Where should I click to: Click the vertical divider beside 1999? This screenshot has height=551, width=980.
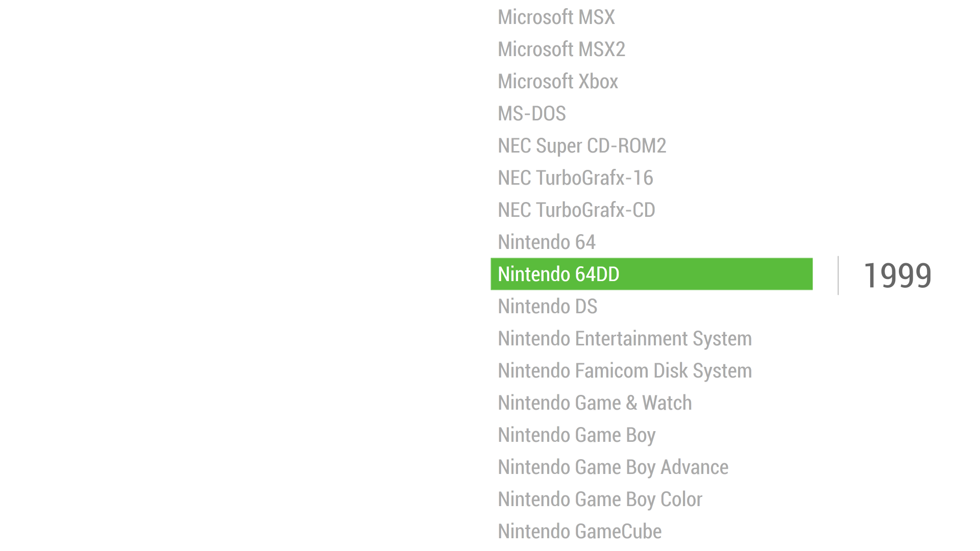tap(838, 275)
